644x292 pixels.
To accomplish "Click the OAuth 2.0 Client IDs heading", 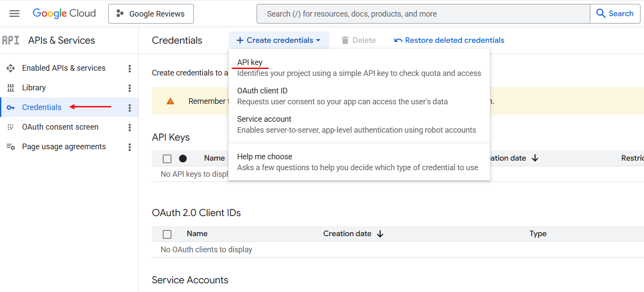I will coord(196,213).
